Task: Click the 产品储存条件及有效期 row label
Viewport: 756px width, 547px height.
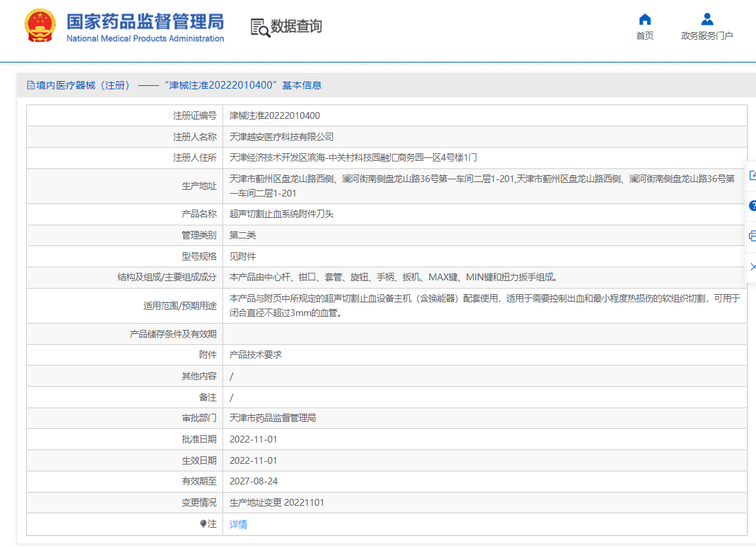Action: point(173,334)
